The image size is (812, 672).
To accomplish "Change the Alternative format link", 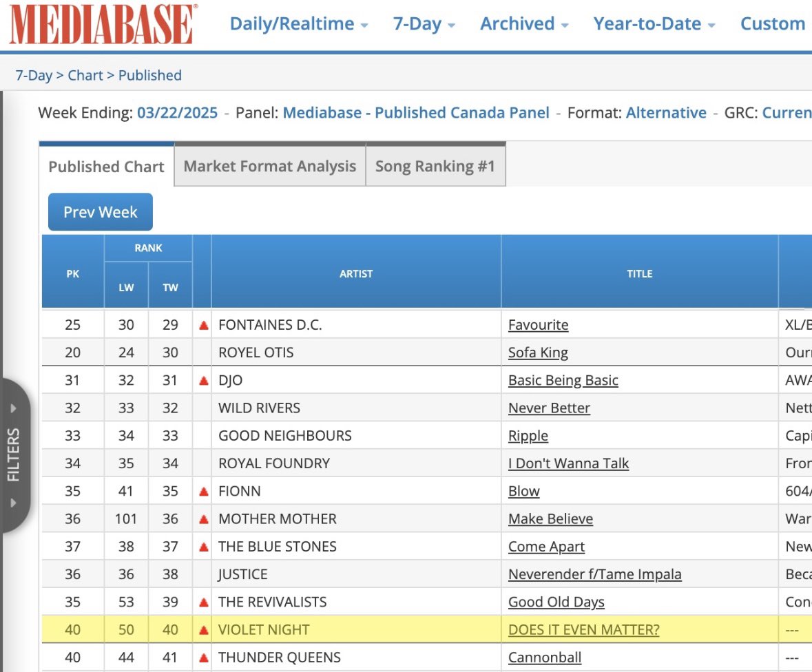I will (x=666, y=113).
